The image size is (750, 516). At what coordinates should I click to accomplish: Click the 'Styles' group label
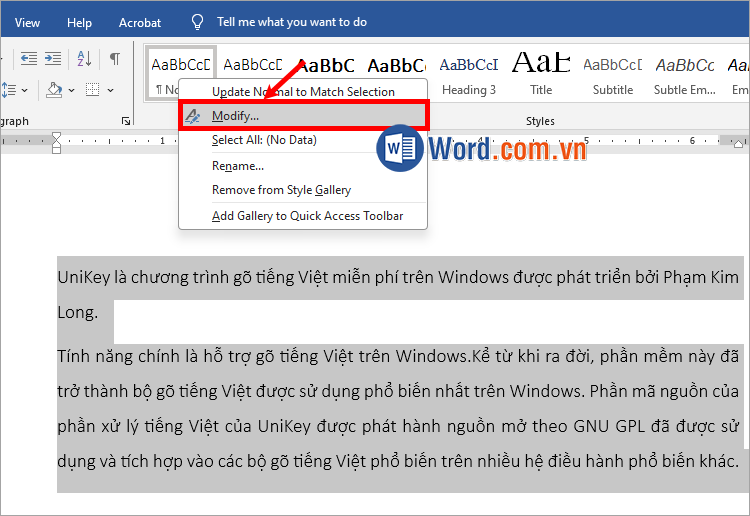click(x=540, y=121)
